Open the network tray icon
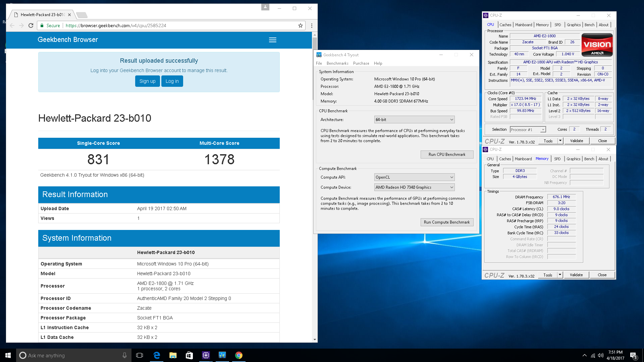The height and width of the screenshot is (362, 644). coord(593,355)
